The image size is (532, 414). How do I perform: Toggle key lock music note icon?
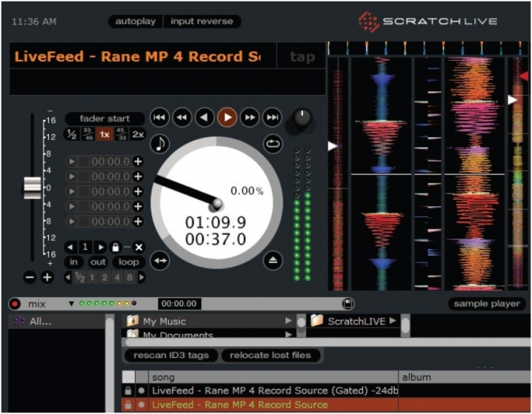click(159, 144)
